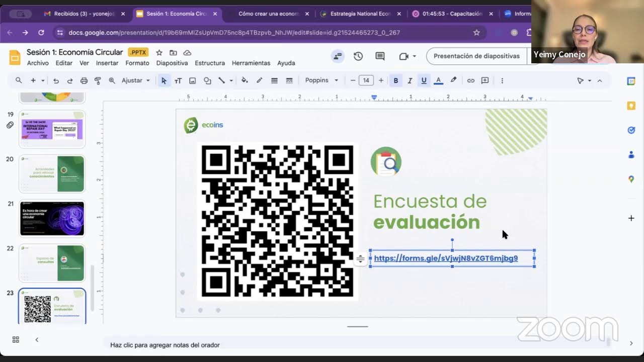This screenshot has height=362, width=644.
Task: Click the new slide plus button
Action: coord(33,80)
